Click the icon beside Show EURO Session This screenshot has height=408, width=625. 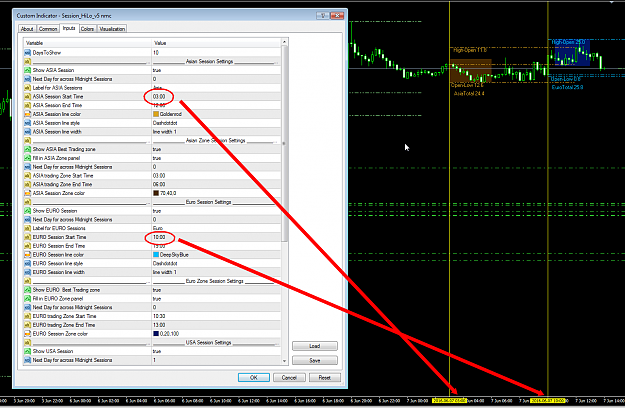pos(28,211)
